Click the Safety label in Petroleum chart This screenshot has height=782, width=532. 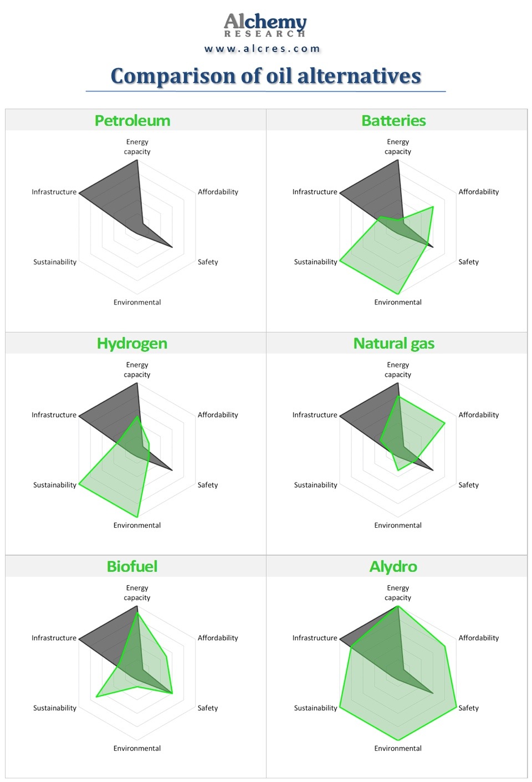coord(208,262)
